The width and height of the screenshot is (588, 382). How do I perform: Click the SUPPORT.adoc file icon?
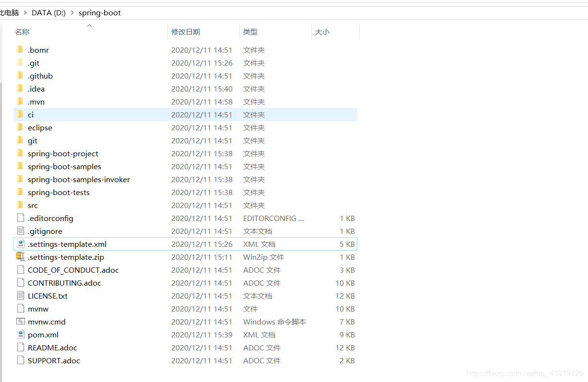tap(20, 360)
